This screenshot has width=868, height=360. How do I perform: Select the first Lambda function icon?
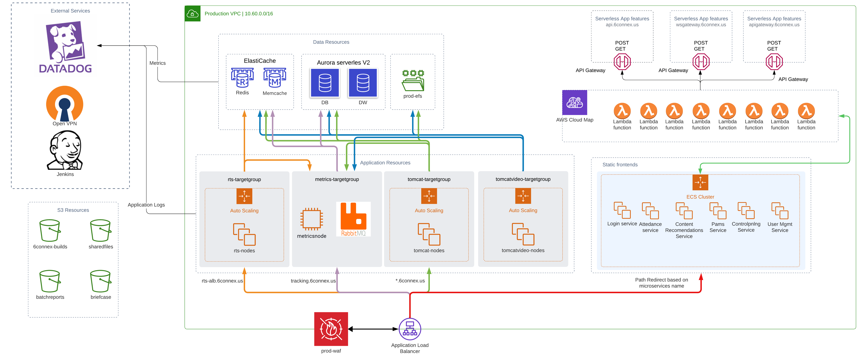tap(622, 111)
